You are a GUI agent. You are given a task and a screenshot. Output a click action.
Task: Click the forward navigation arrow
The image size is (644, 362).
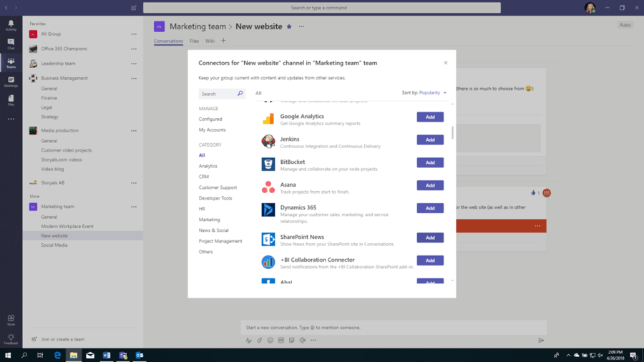point(16,8)
